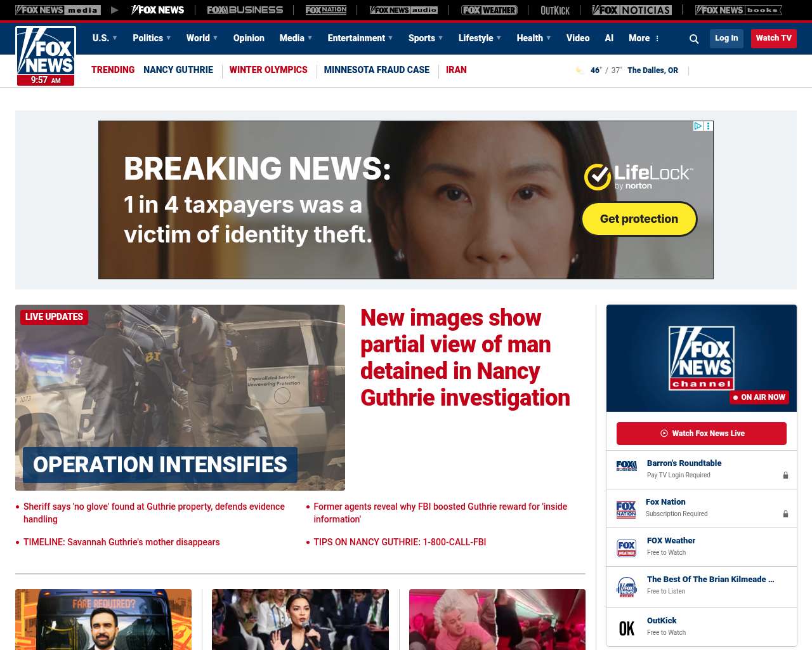812x650 pixels.
Task: Select trending topic Winter Olympics
Action: pyautogui.click(x=268, y=70)
